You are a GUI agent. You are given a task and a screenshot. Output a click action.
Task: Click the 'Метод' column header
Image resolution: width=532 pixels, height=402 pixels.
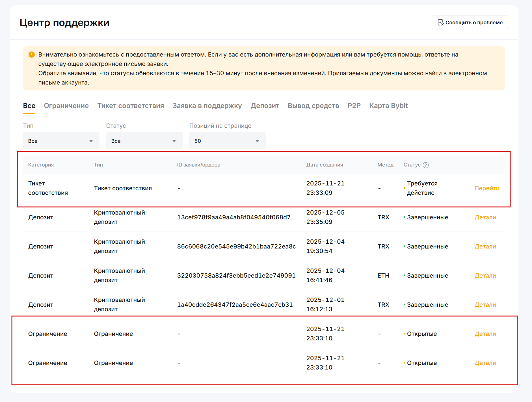[x=386, y=165]
